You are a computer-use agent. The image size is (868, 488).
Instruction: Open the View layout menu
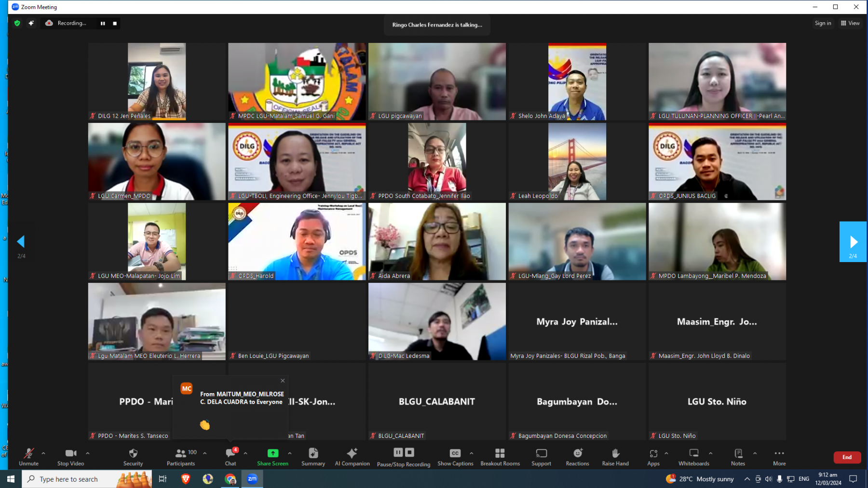[850, 23]
